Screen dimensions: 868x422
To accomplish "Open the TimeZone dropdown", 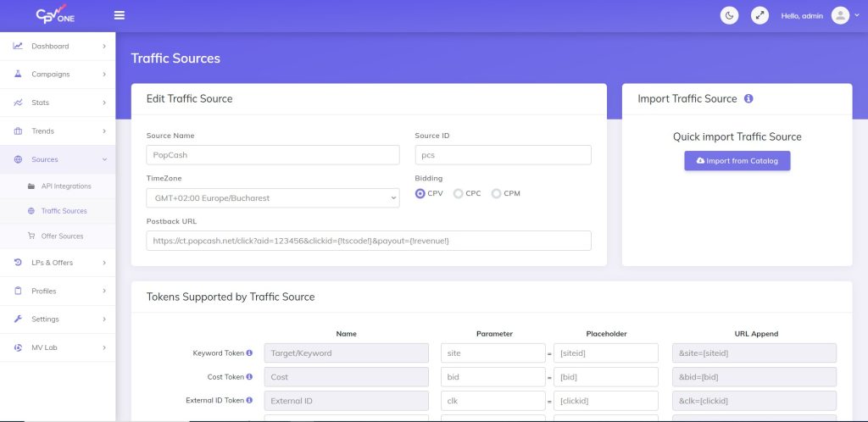I will 273,198.
